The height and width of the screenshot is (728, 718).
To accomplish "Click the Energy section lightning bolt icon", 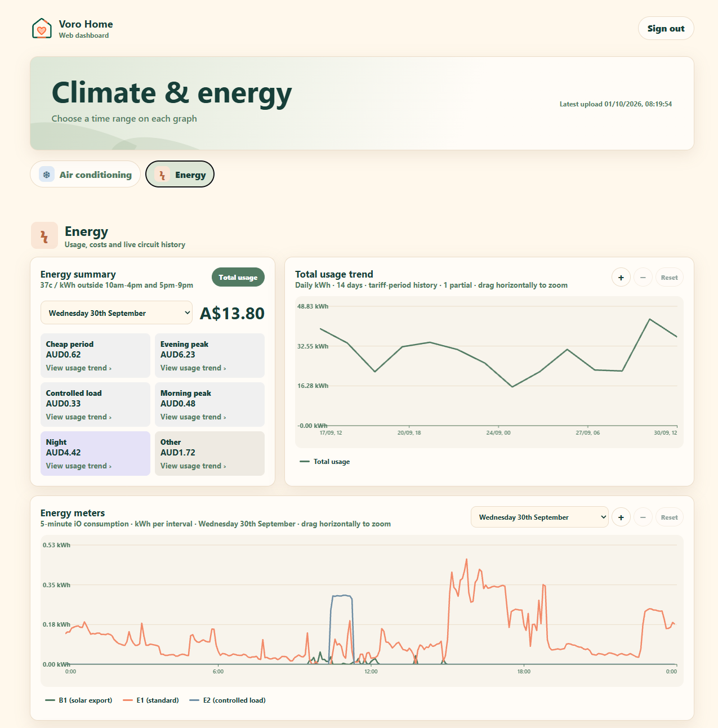I will click(44, 235).
